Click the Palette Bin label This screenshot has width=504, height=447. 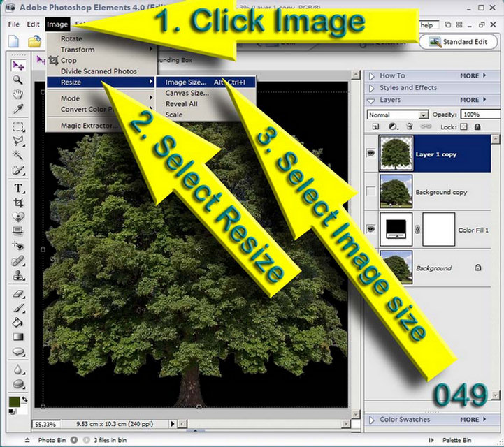click(456, 440)
